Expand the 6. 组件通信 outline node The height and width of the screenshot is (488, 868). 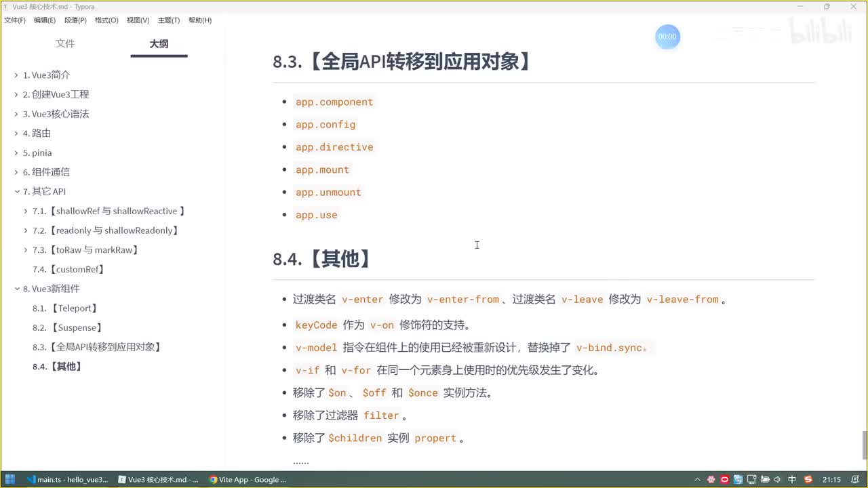[16, 172]
